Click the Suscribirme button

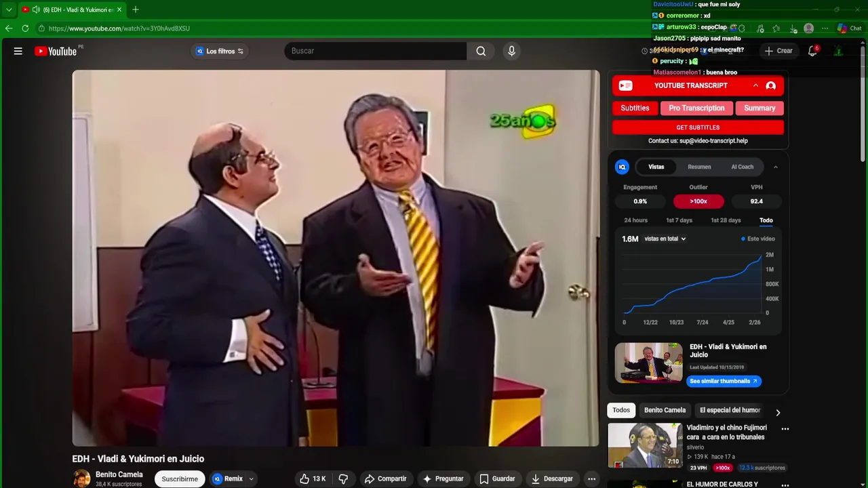click(x=180, y=479)
